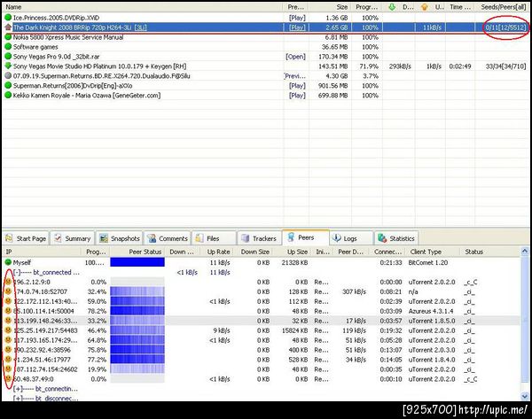This screenshot has height=419, width=532.
Task: Click seeding icon of The Dark Knight torrent
Action: pos(8,27)
